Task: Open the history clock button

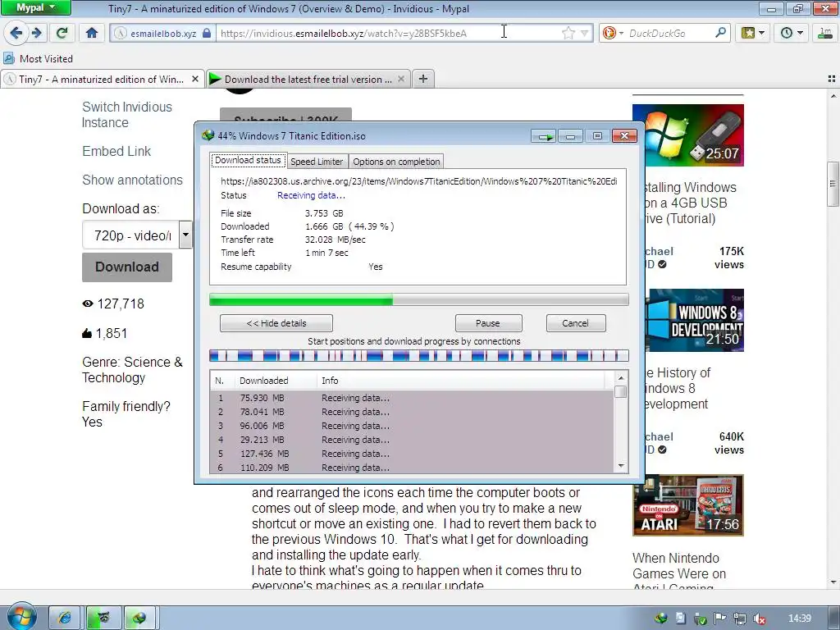Action: pos(792,33)
